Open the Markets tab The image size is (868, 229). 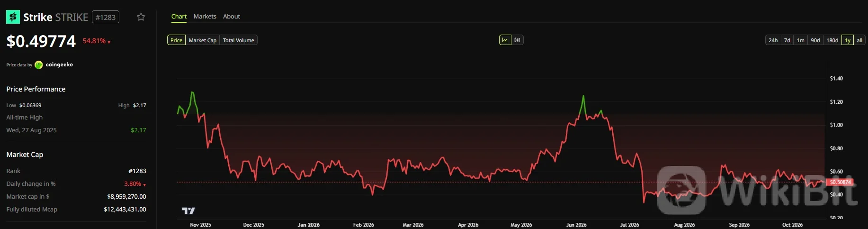coord(205,17)
